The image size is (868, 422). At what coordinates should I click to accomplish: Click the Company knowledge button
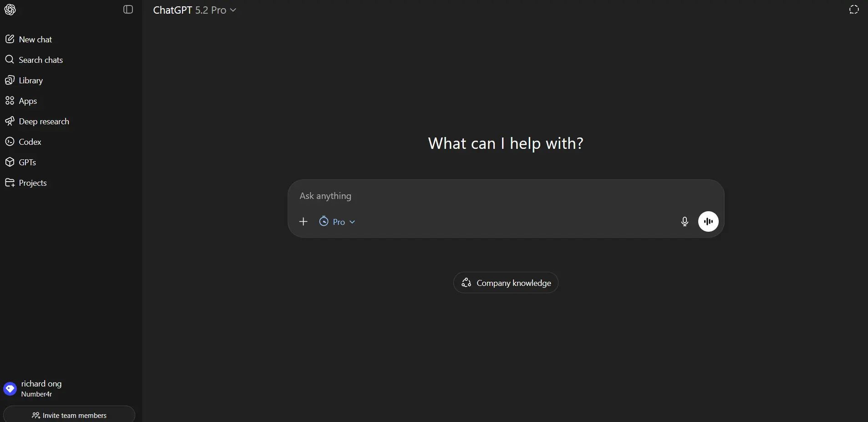(506, 283)
